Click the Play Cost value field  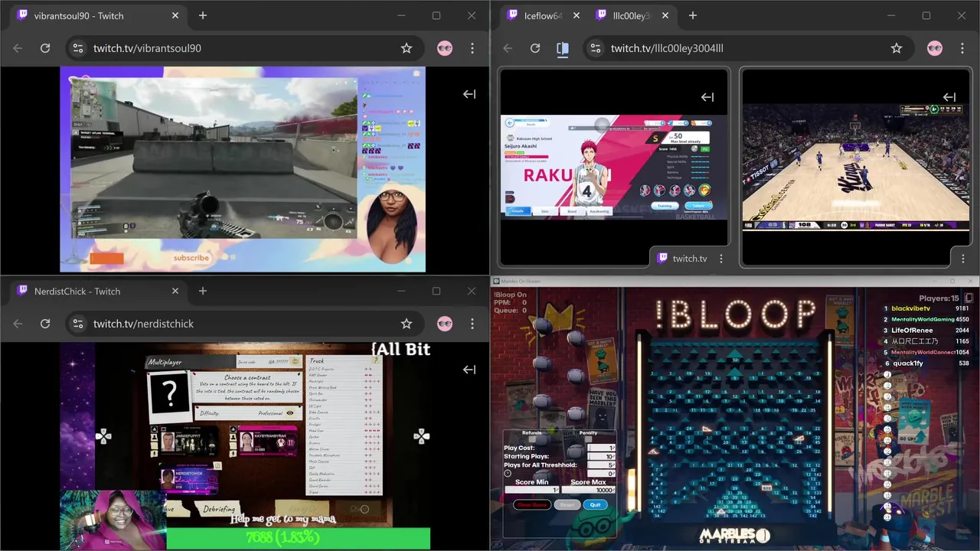pyautogui.click(x=601, y=448)
